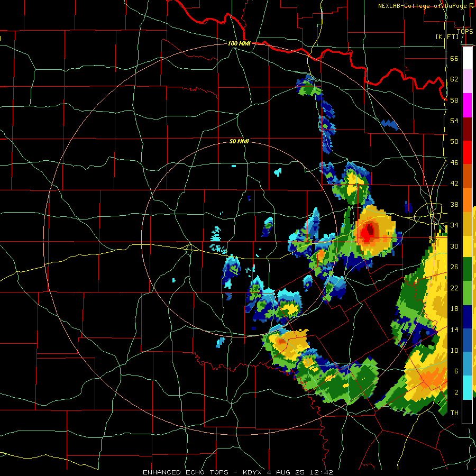
Task: Click the legend value "46"
Action: [454, 163]
